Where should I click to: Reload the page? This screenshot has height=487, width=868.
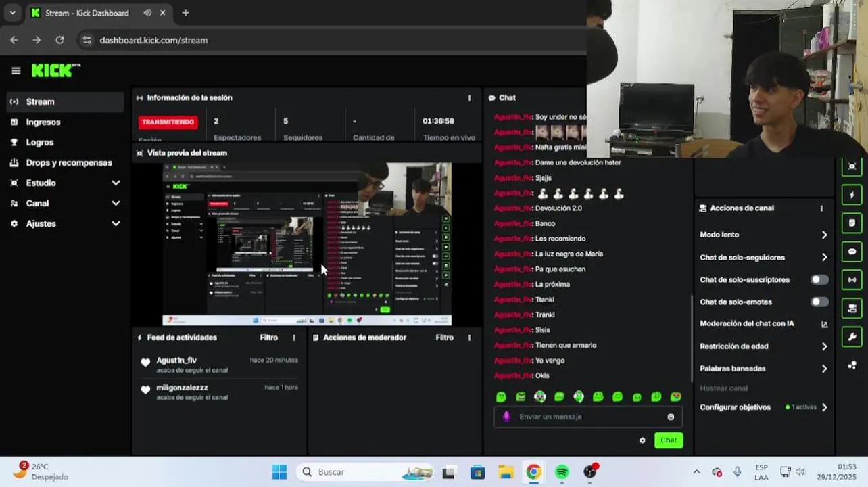pos(59,40)
